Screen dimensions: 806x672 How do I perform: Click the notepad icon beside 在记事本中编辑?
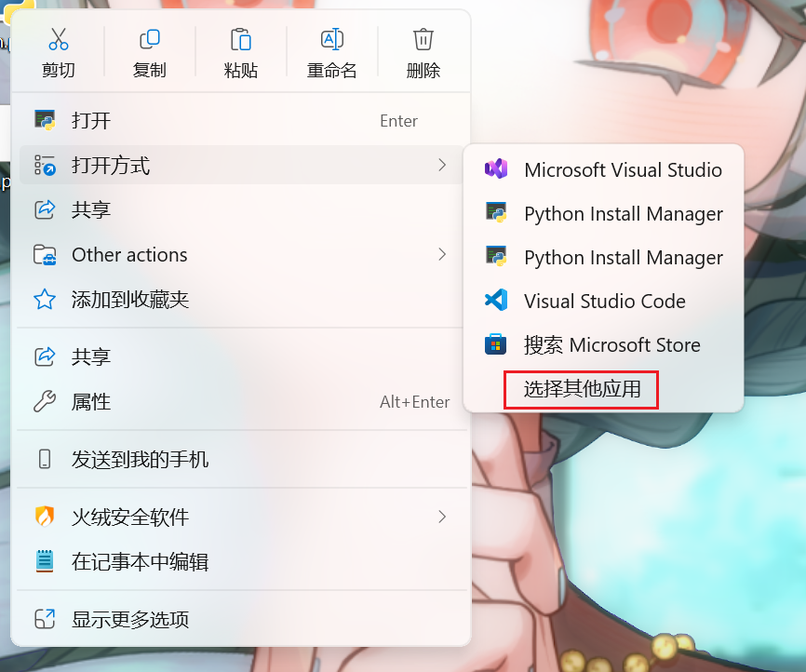point(44,561)
